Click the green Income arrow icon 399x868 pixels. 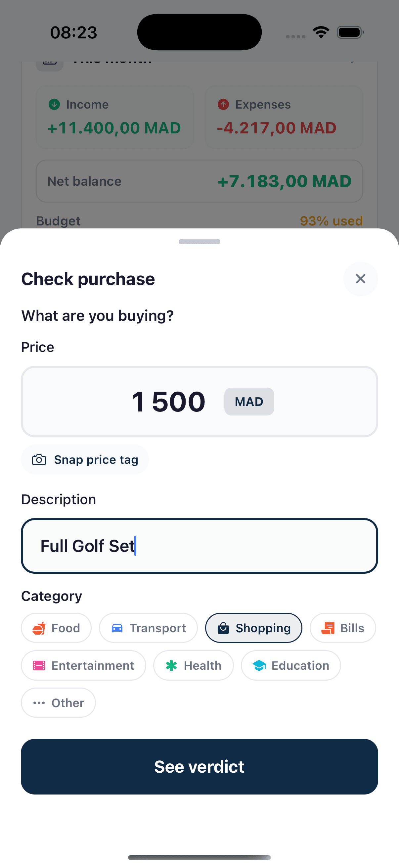point(54,105)
